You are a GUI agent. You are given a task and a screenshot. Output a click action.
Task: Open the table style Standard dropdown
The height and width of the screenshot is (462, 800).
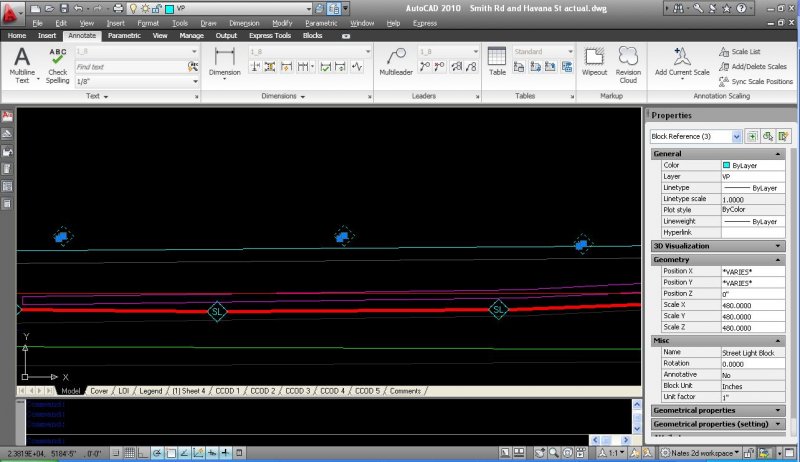coord(570,52)
